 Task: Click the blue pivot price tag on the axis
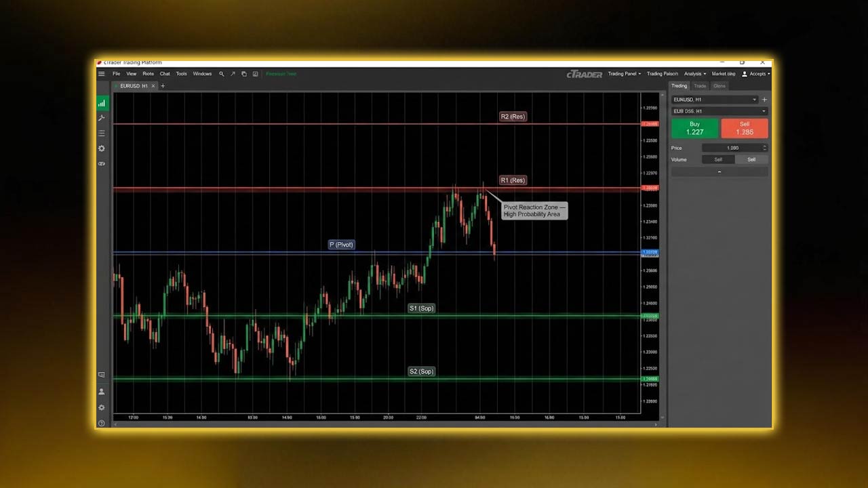tap(650, 252)
